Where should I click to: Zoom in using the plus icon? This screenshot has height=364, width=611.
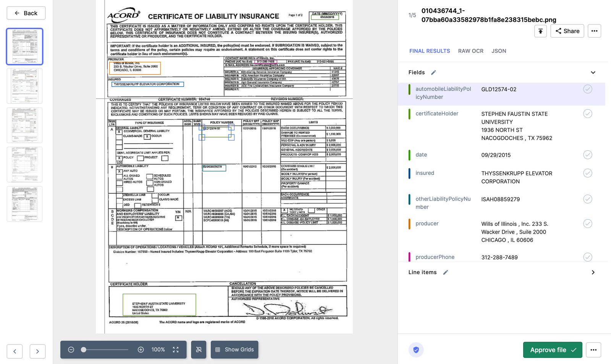141,349
